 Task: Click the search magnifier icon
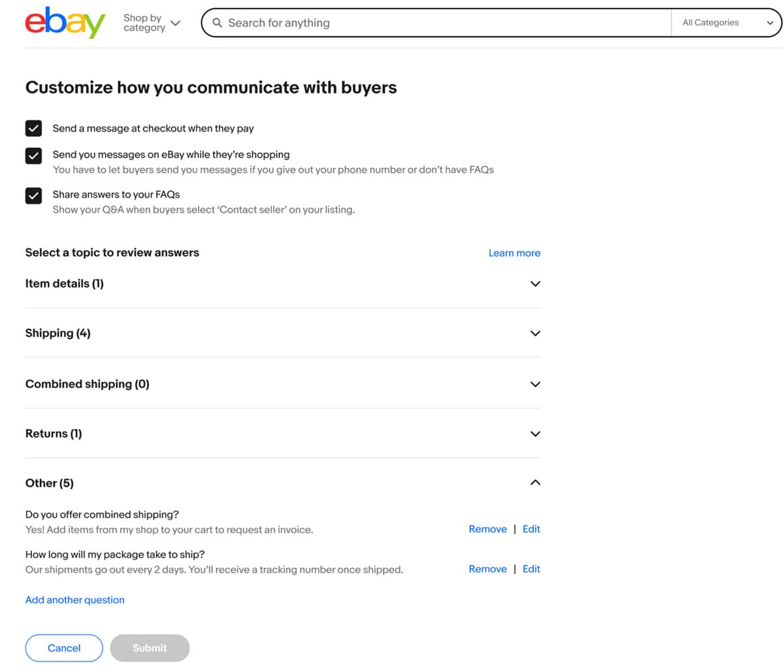coord(216,22)
